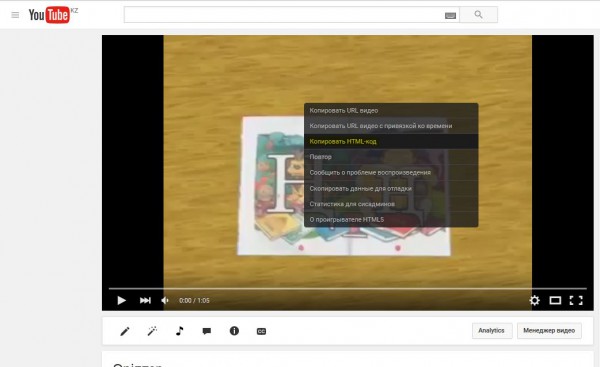Viewport: 600px width, 367px height.
Task: Click the video progress bar
Action: [347, 288]
